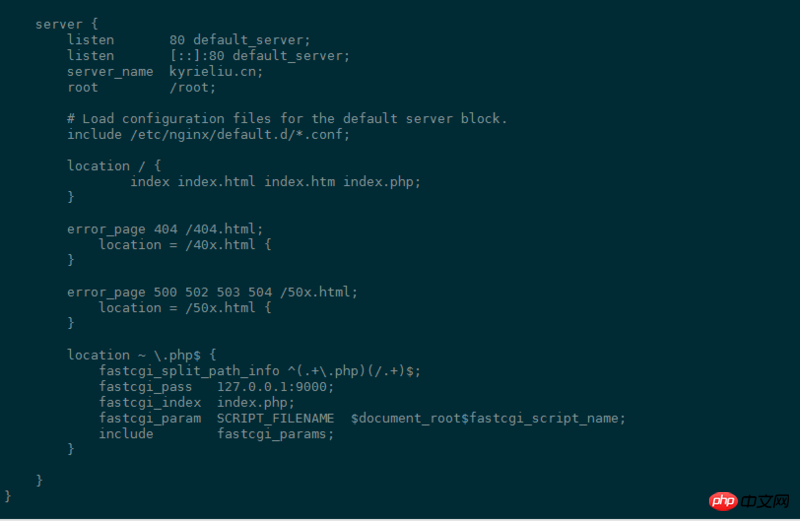The image size is (800, 521).
Task: Click the red php logo watermark
Action: click(x=723, y=501)
